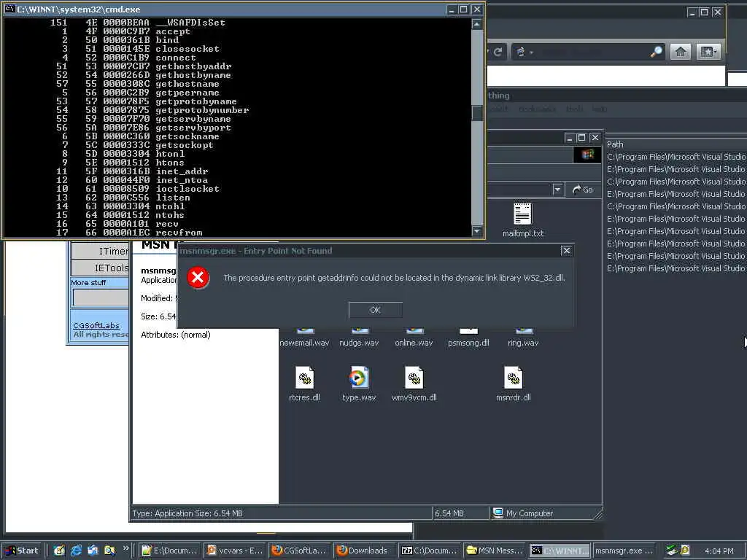Select the nudge.wav file label
This screenshot has height=560, width=747.
tap(359, 343)
